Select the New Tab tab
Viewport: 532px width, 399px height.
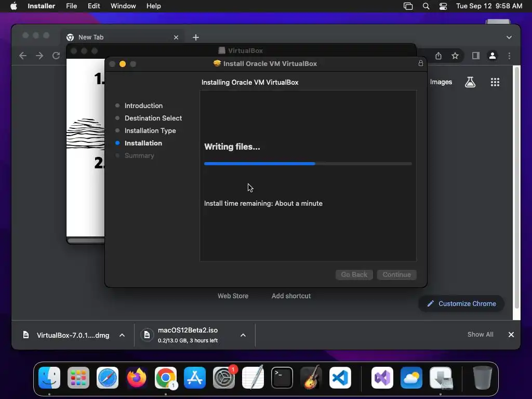(122, 37)
